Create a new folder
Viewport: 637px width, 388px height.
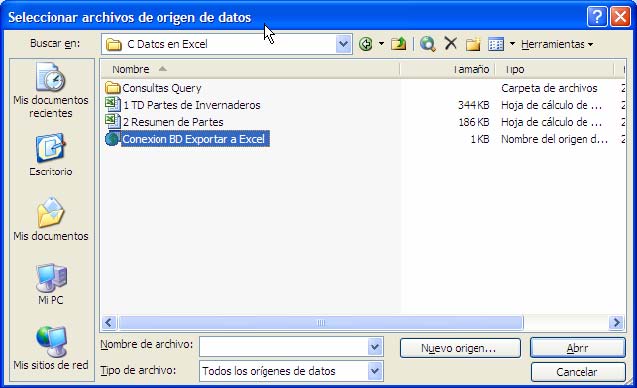(x=473, y=43)
